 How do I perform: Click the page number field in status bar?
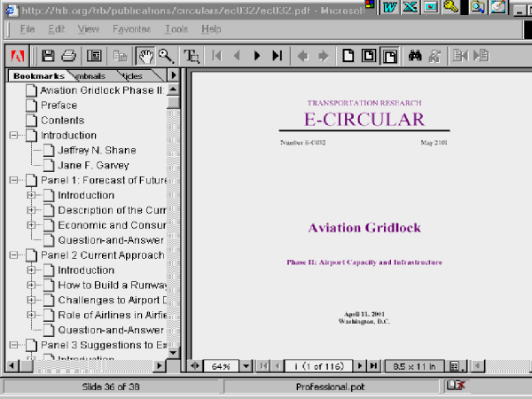(x=318, y=365)
